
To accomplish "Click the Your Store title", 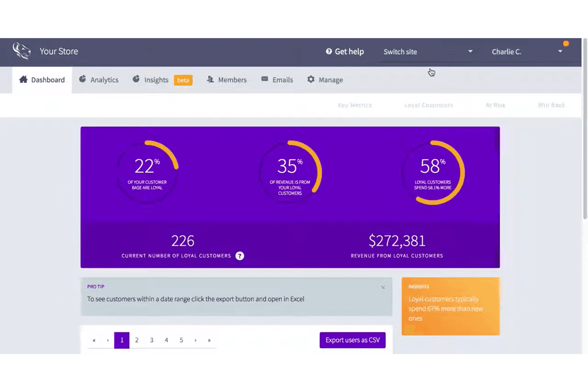I will tap(59, 51).
